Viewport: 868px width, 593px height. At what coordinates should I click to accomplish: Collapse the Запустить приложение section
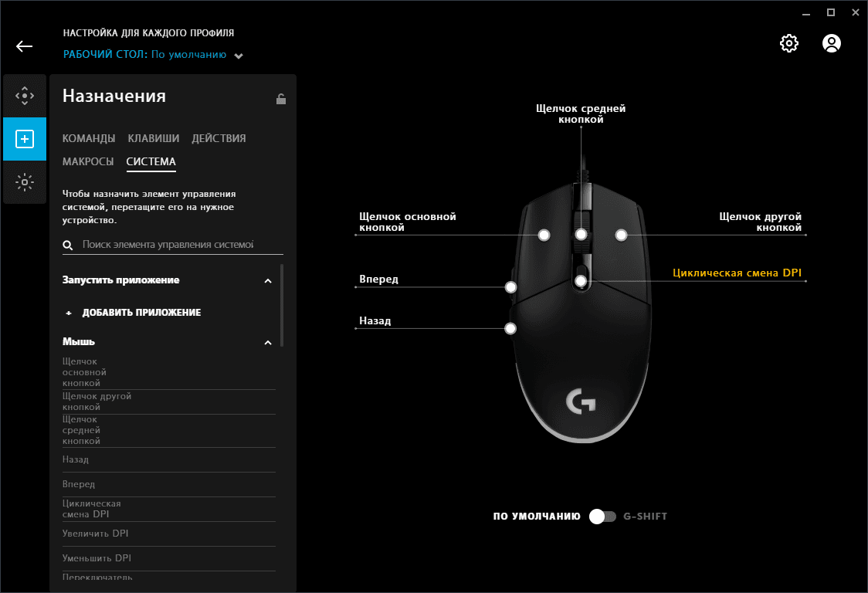pos(268,281)
